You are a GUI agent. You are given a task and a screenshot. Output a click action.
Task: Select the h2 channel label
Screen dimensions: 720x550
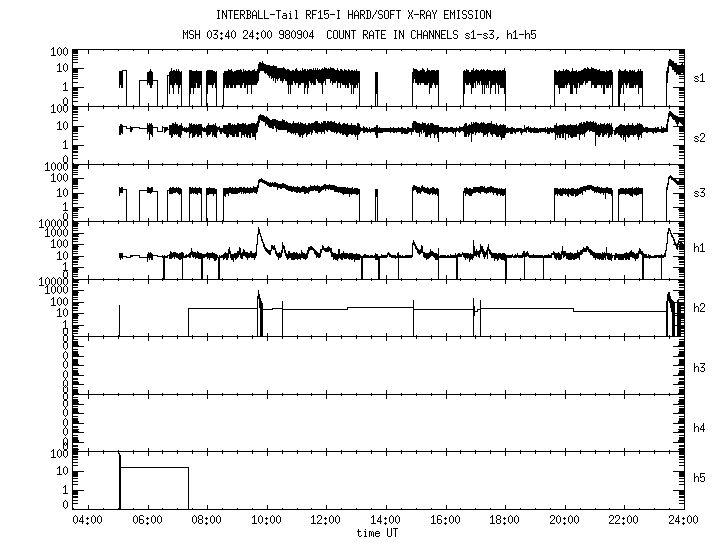click(x=701, y=306)
